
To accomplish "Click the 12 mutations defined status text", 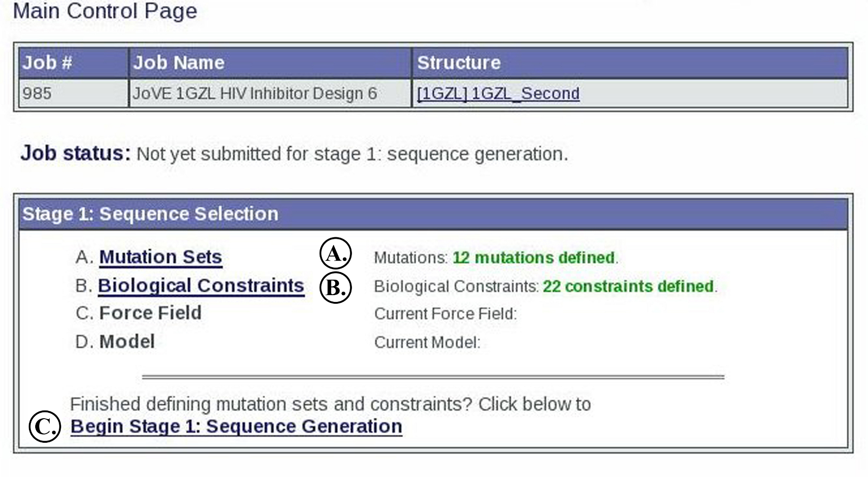I will [x=534, y=258].
